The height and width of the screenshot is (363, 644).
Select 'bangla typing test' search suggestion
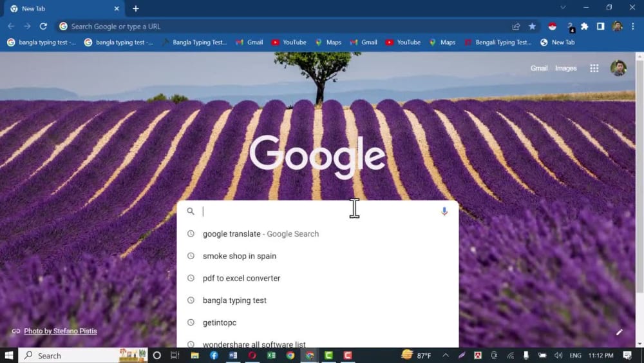coord(318,300)
